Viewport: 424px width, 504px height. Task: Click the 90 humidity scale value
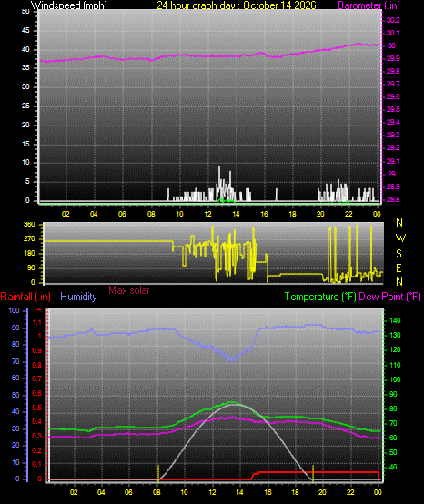(15, 328)
